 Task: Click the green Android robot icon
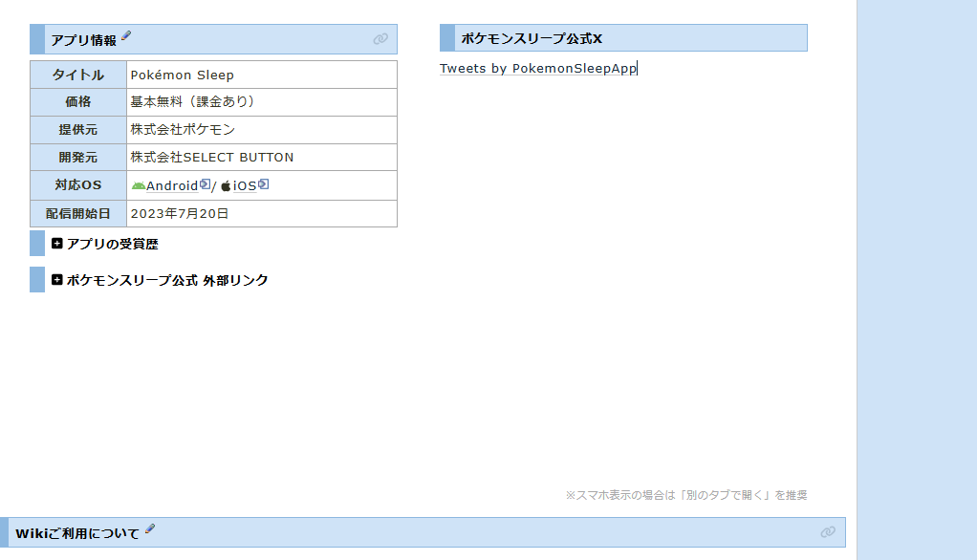(139, 185)
